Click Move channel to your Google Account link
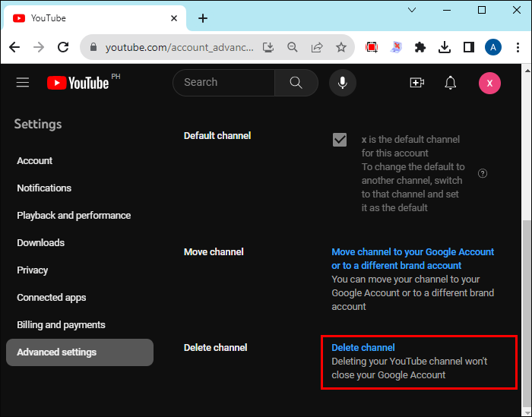The width and height of the screenshot is (532, 417). (x=413, y=259)
